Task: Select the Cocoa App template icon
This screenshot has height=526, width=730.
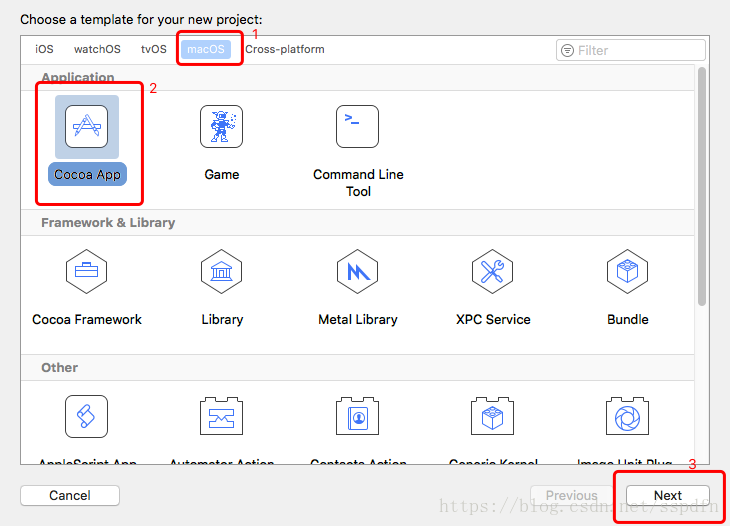Action: tap(87, 126)
